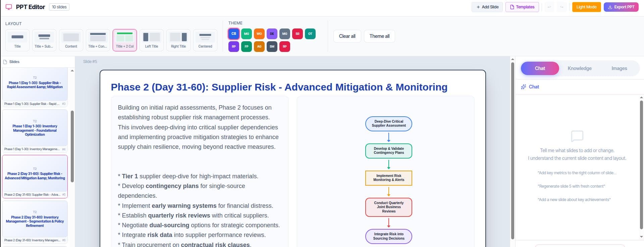This screenshot has height=247, width=644.
Task: Click the Theme all button
Action: (379, 36)
